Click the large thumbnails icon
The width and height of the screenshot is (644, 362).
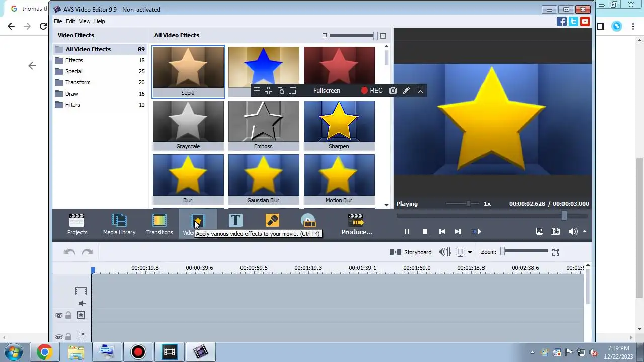(383, 35)
